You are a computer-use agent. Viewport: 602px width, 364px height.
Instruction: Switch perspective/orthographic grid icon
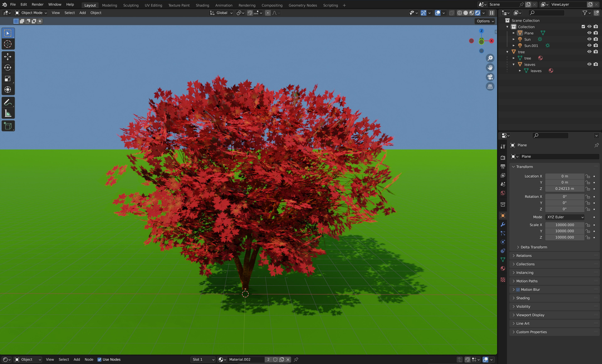click(x=490, y=87)
